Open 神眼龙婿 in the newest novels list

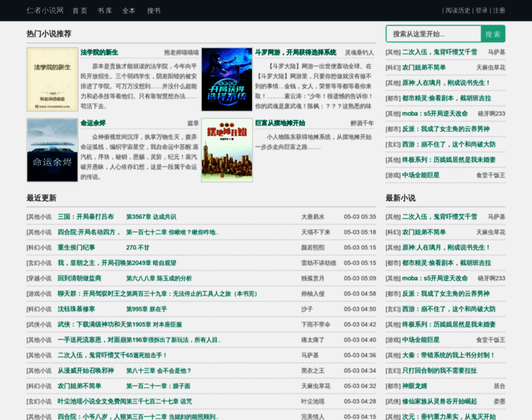tap(414, 386)
